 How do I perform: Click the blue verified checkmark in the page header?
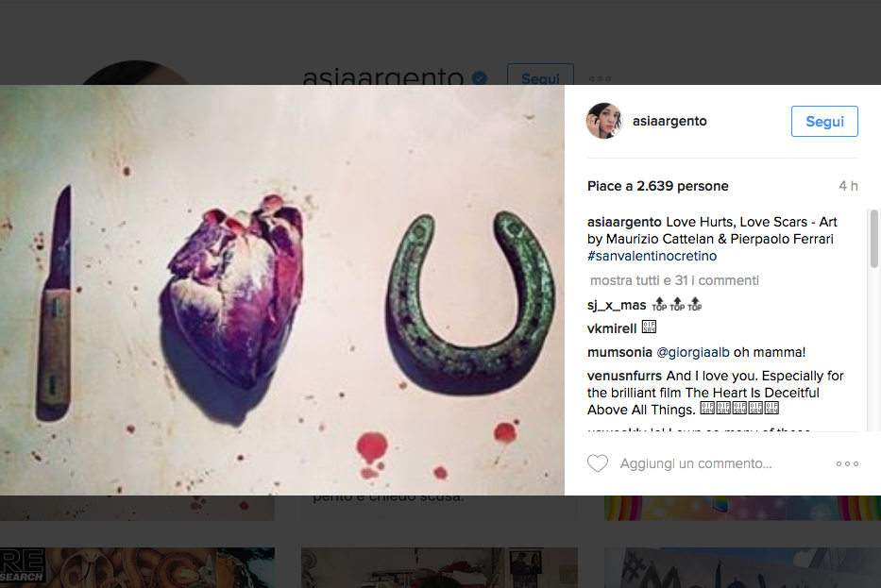pos(481,78)
